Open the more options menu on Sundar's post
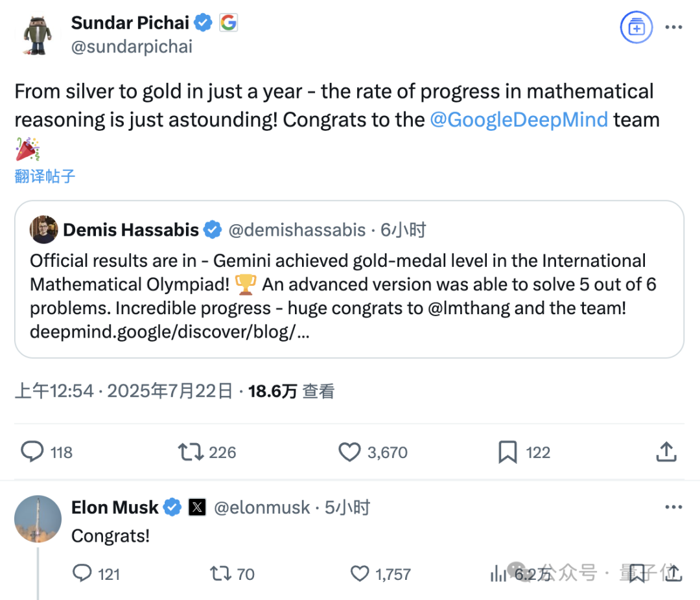Screen dimensions: 700x600 (674, 28)
